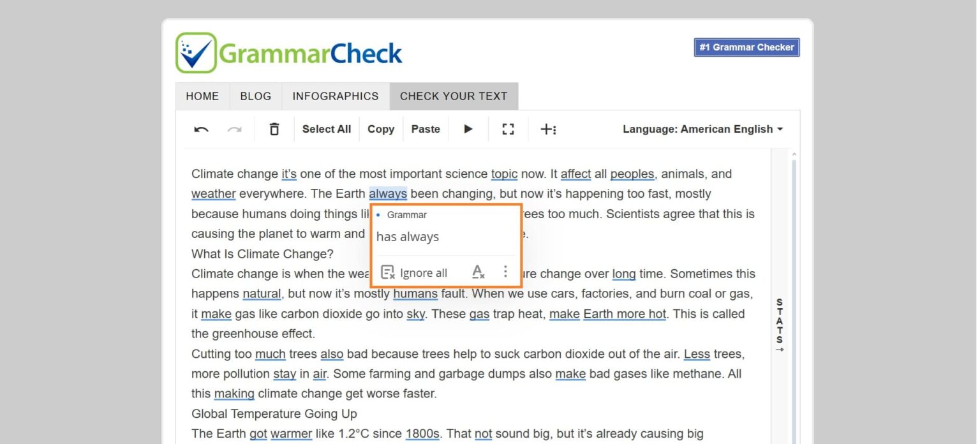Disable this rule via the Ax icon
This screenshot has width=980, height=444.
click(x=477, y=272)
